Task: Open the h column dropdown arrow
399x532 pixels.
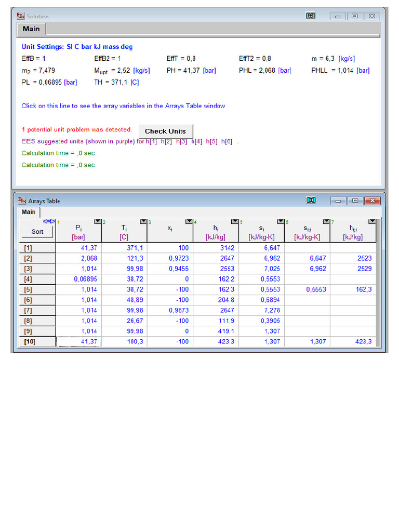Action: [235, 221]
